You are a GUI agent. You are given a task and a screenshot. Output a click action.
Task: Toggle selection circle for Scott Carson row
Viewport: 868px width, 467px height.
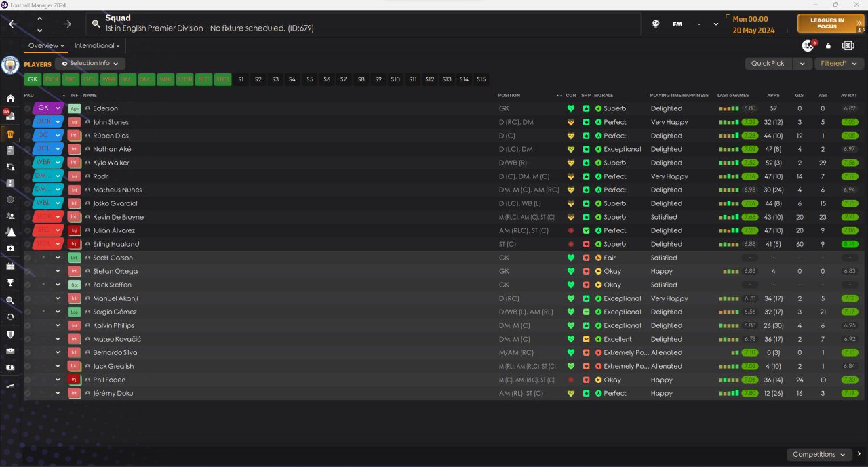28,258
